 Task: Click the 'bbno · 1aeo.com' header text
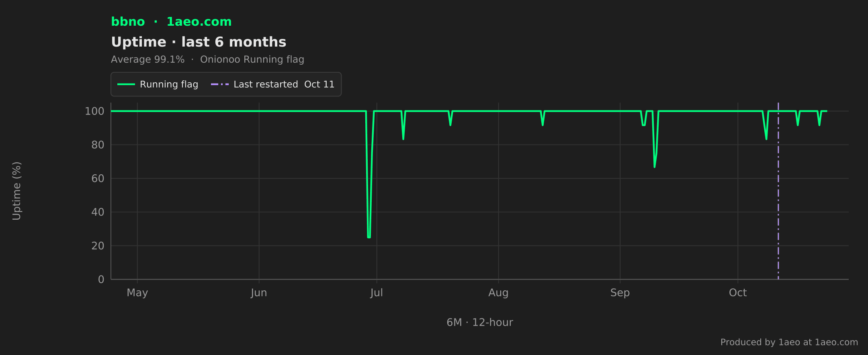tap(171, 22)
